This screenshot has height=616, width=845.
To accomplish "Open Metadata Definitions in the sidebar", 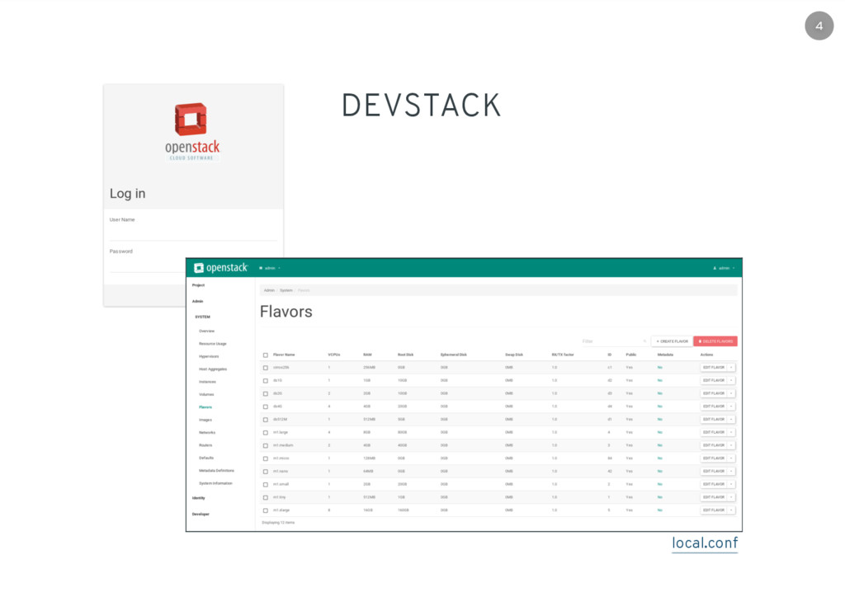I will tap(216, 471).
